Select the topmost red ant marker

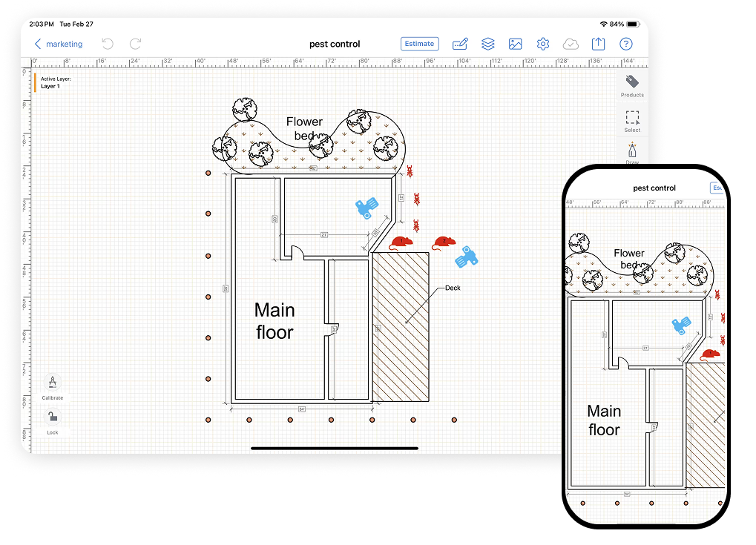pos(410,171)
